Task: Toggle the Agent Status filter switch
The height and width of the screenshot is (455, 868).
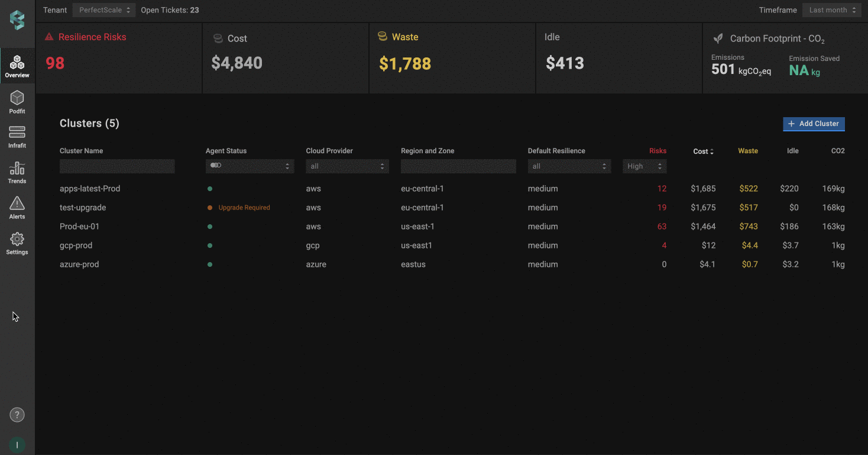Action: [216, 166]
